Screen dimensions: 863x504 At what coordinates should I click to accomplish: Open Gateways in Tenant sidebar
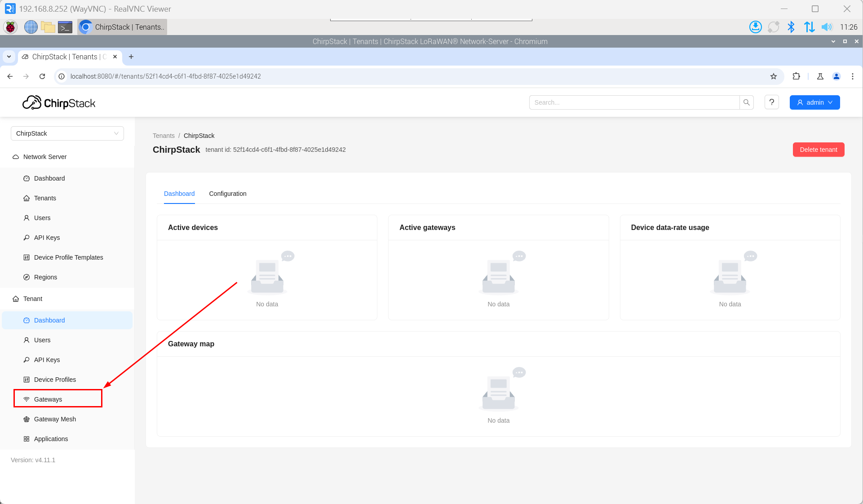48,399
